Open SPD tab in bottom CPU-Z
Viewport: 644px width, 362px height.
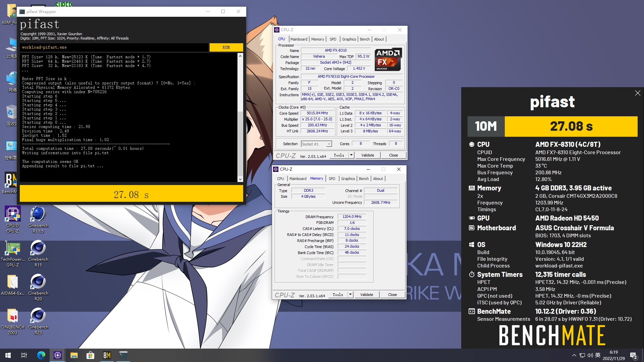point(332,179)
